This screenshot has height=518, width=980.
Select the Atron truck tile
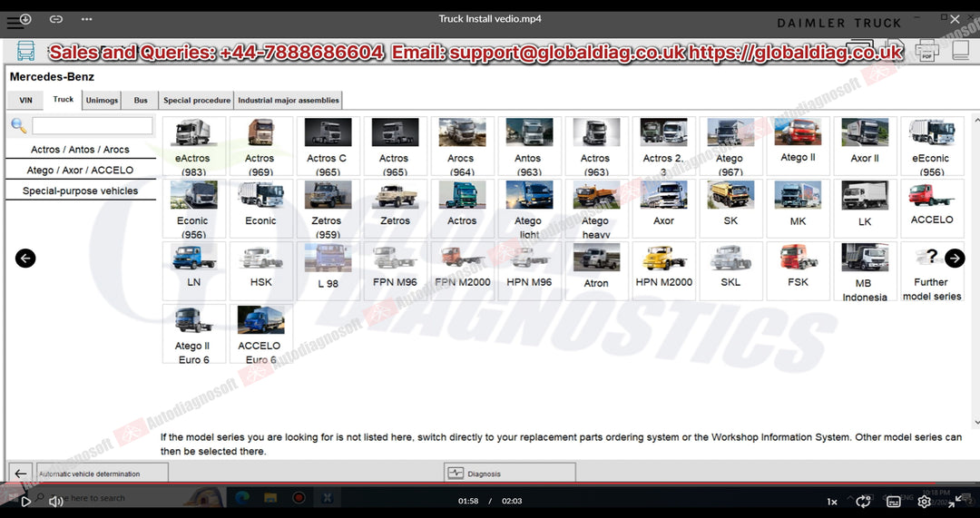point(596,270)
